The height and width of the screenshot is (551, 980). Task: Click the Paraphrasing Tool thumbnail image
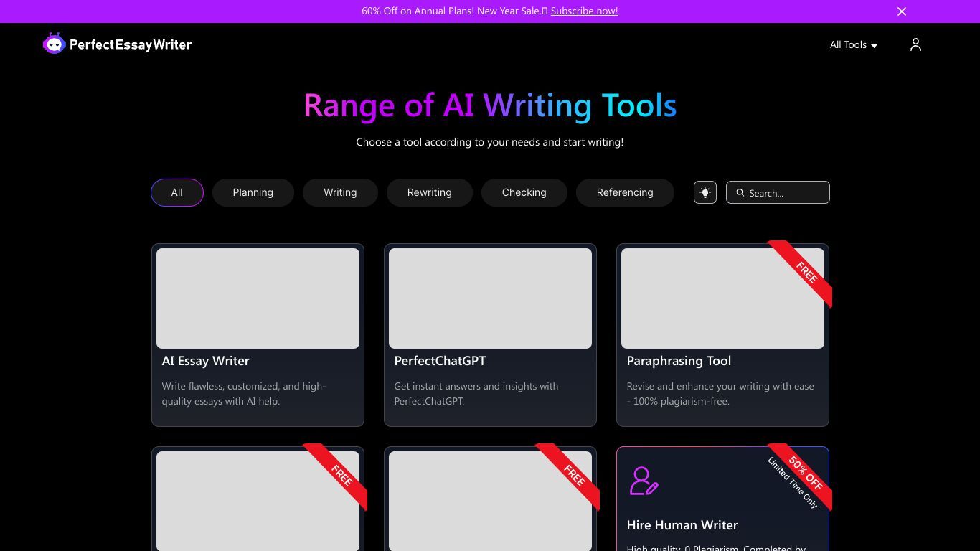pyautogui.click(x=722, y=298)
